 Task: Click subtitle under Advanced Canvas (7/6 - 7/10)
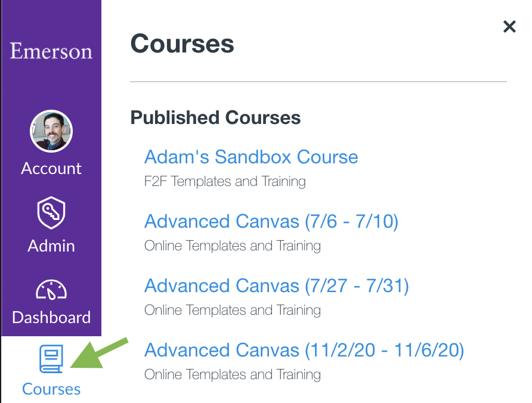tap(233, 246)
